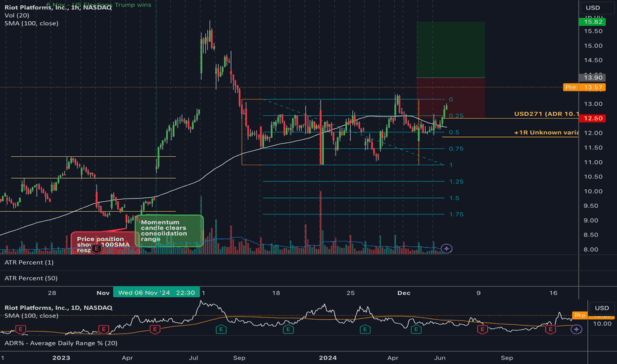Image resolution: width=617 pixels, height=364 pixels.
Task: Click the Fibonacci 0.75 level label
Action: click(x=456, y=149)
